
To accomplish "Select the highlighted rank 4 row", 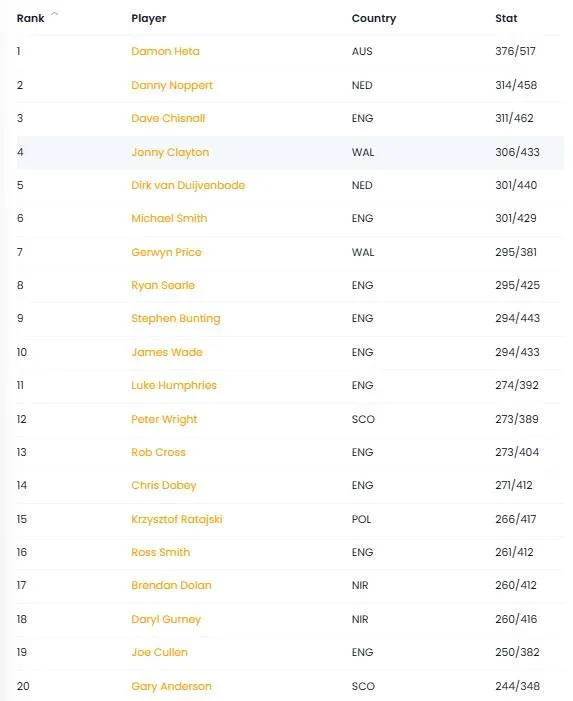I will [291, 152].
